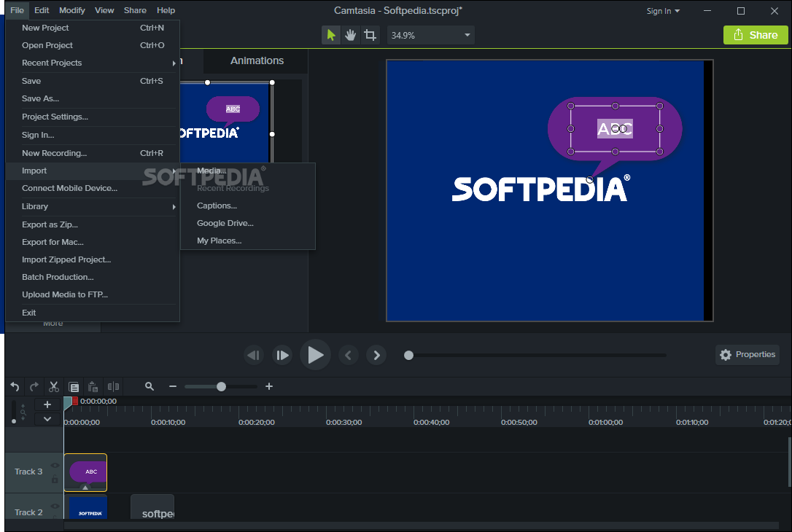Select the arrow Edit mode tool

point(331,35)
